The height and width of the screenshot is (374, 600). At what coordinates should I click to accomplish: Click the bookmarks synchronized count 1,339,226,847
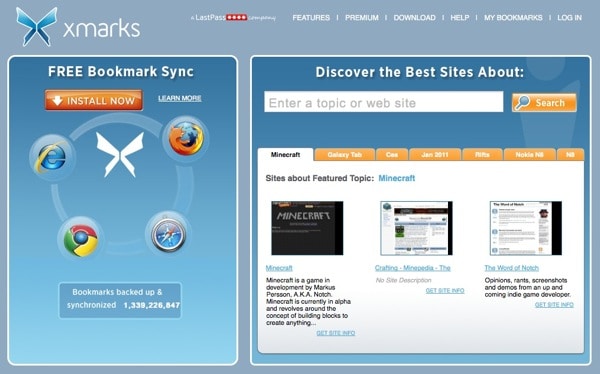point(152,305)
